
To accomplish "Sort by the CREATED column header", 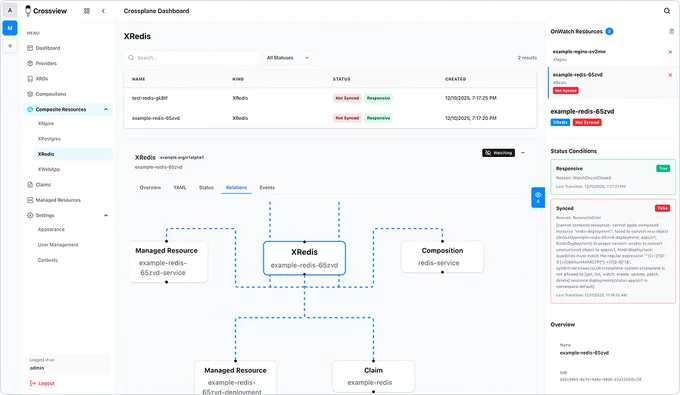I will tap(455, 79).
